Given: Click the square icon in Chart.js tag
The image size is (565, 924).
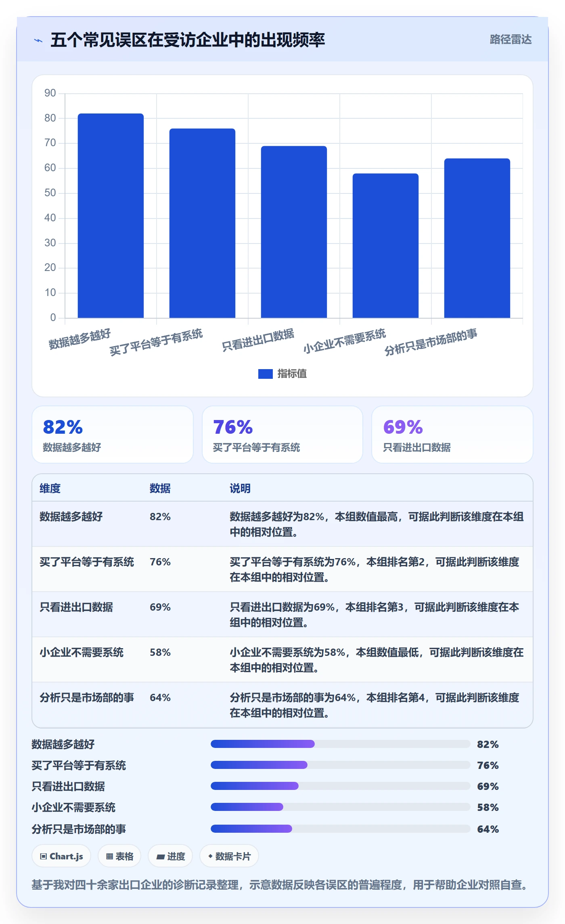Looking at the screenshot, I should click(x=44, y=857).
